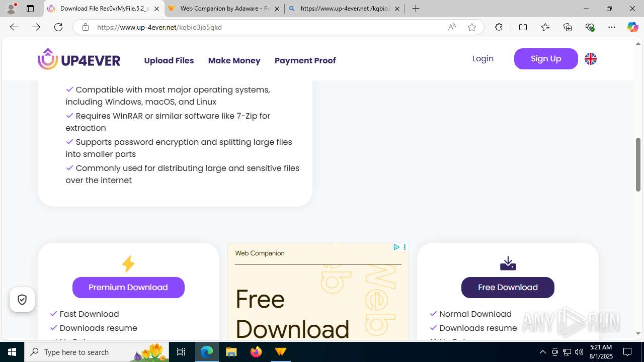Image resolution: width=644 pixels, height=362 pixels.
Task: Open Web Companion app on taskbar
Action: point(281,352)
